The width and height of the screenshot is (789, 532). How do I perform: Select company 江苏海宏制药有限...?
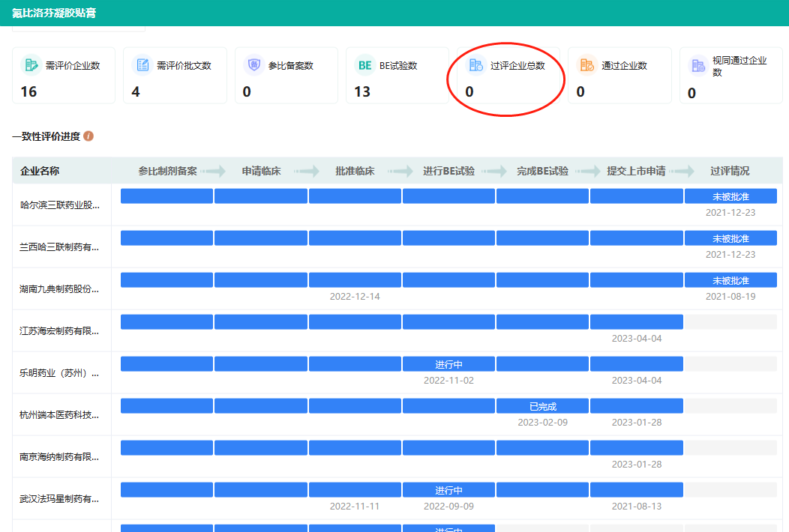click(x=59, y=331)
